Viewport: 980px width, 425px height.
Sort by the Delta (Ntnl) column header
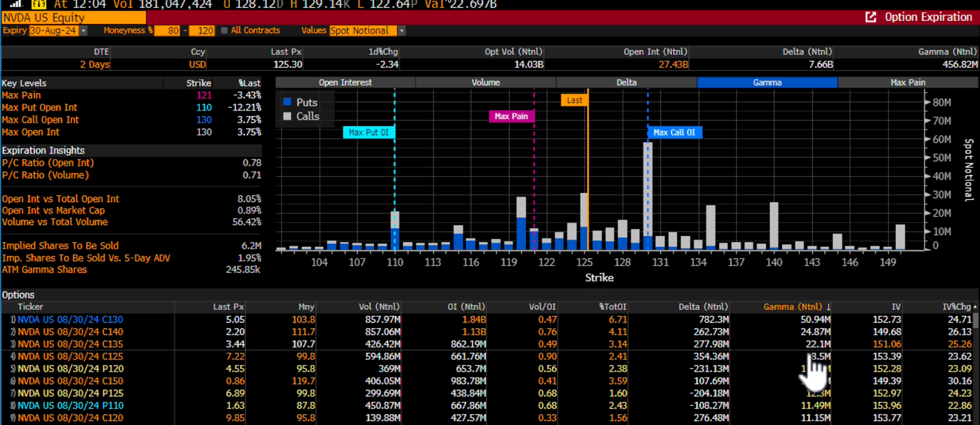[703, 307]
